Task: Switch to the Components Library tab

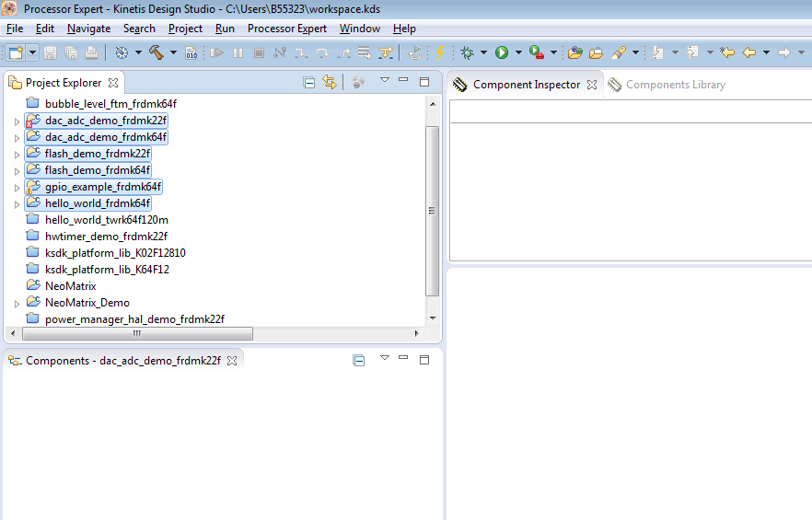Action: tap(675, 85)
